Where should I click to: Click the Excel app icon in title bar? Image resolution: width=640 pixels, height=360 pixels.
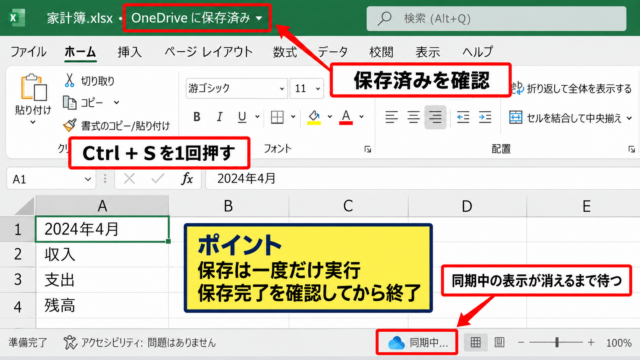click(x=17, y=18)
